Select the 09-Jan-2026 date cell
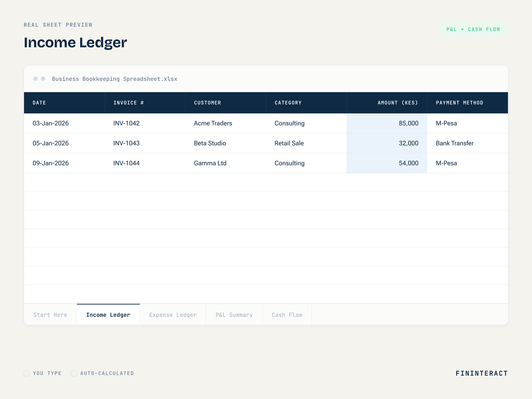532x399 pixels. pos(64,163)
